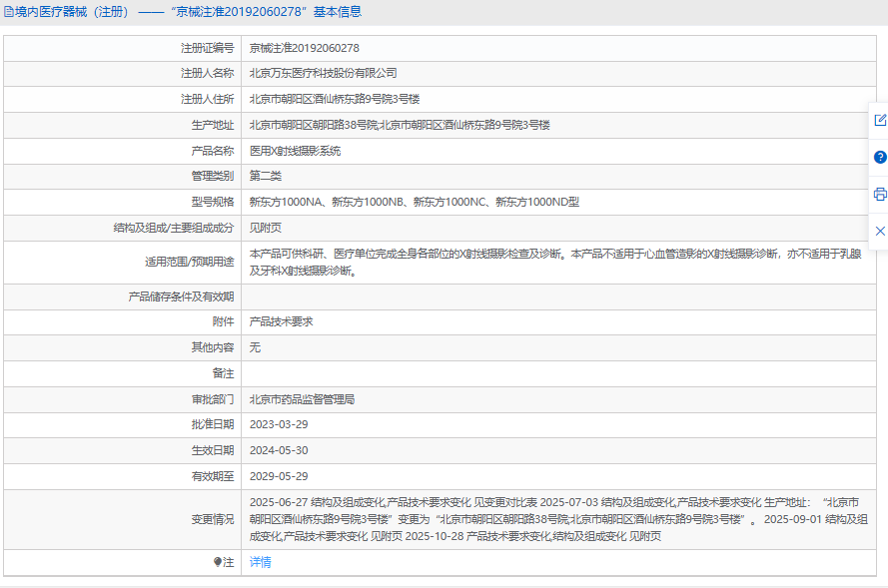Click the document icon beside the page title
The height and width of the screenshot is (588, 888).
point(9,12)
